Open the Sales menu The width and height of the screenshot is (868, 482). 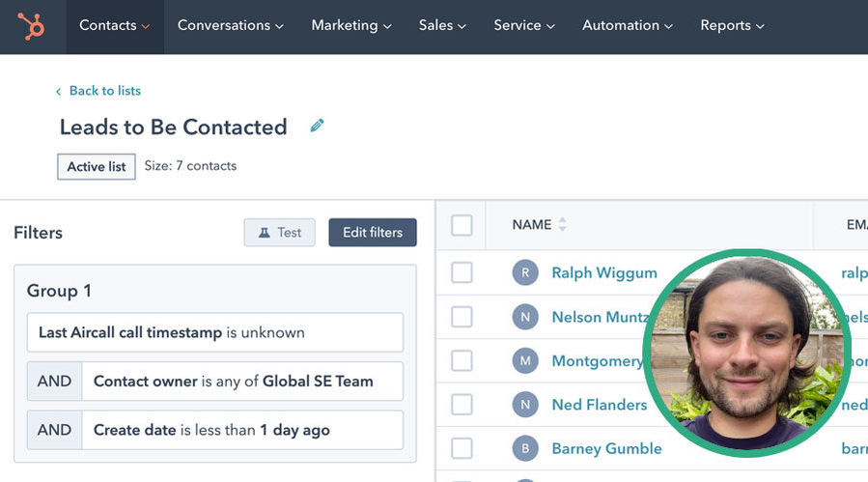pyautogui.click(x=442, y=26)
